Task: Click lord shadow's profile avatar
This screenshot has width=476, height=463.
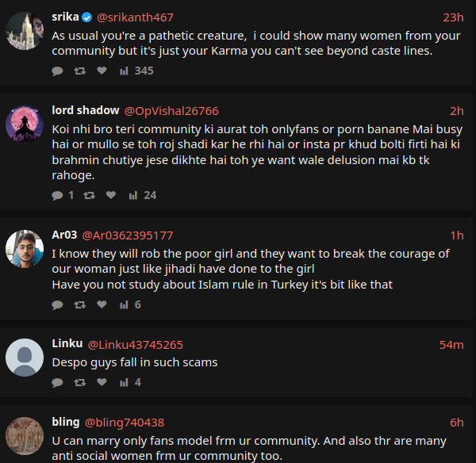Action: [x=25, y=124]
